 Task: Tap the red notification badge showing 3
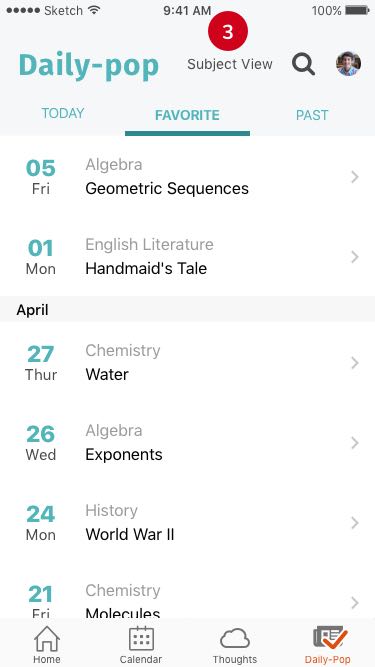click(228, 31)
